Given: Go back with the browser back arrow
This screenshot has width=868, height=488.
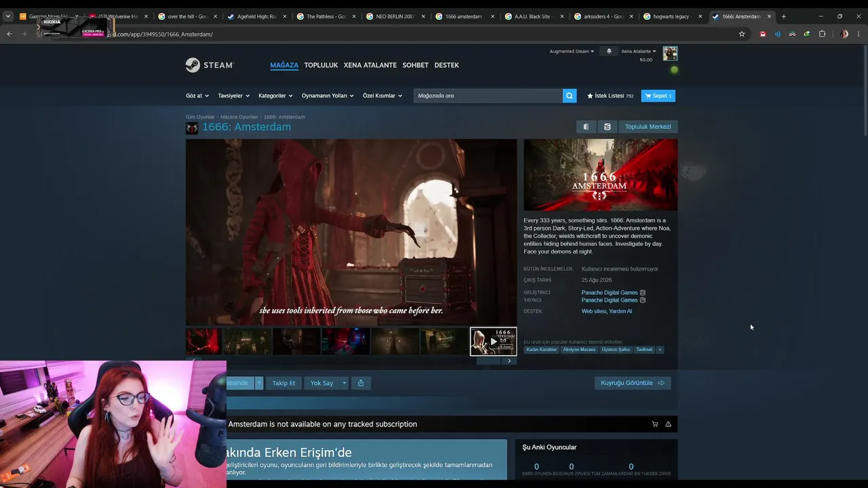Looking at the screenshot, I should [9, 34].
